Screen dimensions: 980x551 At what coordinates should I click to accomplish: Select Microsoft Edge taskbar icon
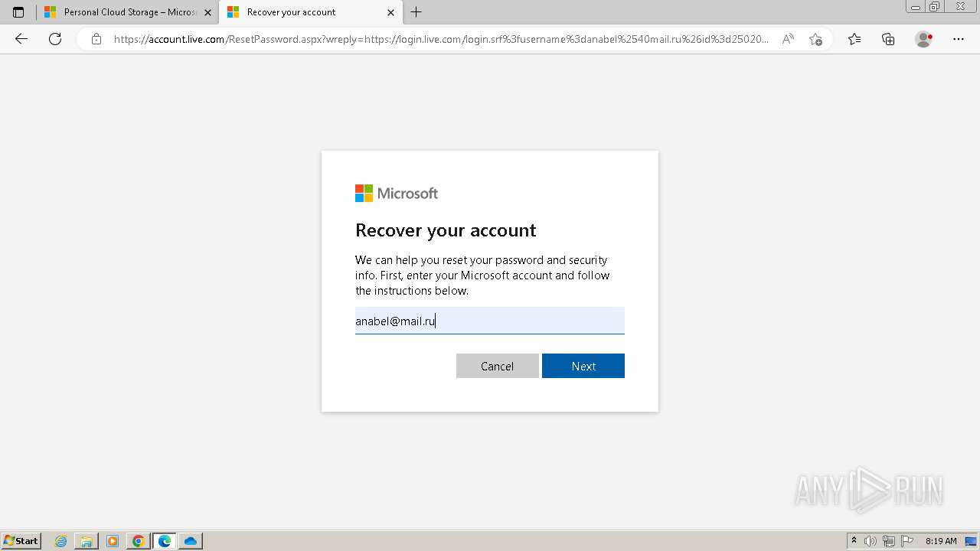coord(165,541)
